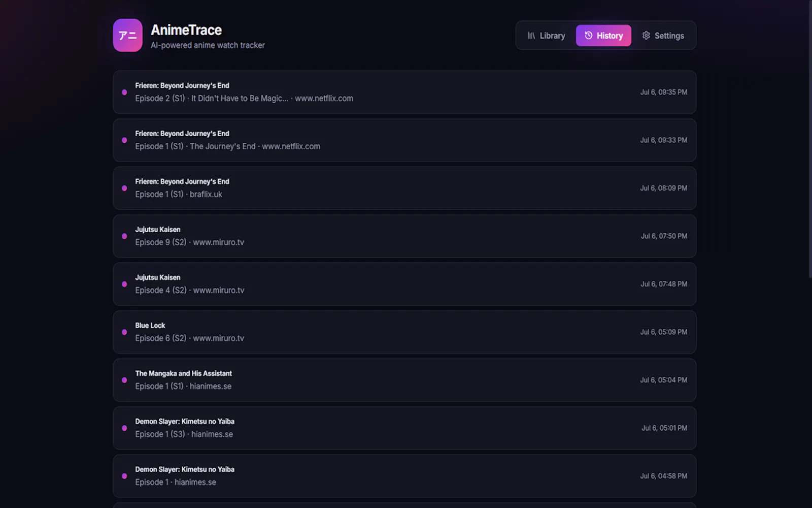The image size is (812, 508).
Task: Select 'The Mangaka and His Assistant' title
Action: pos(183,373)
